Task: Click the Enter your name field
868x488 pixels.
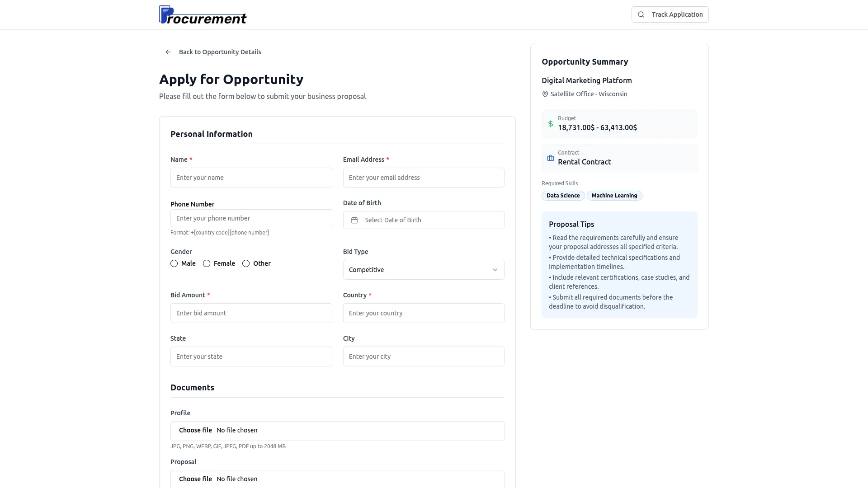Action: pos(251,178)
